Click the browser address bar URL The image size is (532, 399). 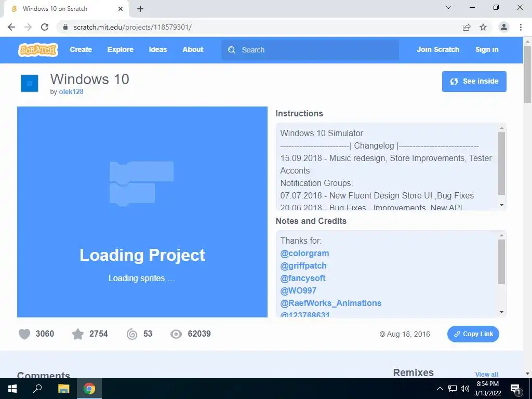tap(132, 27)
